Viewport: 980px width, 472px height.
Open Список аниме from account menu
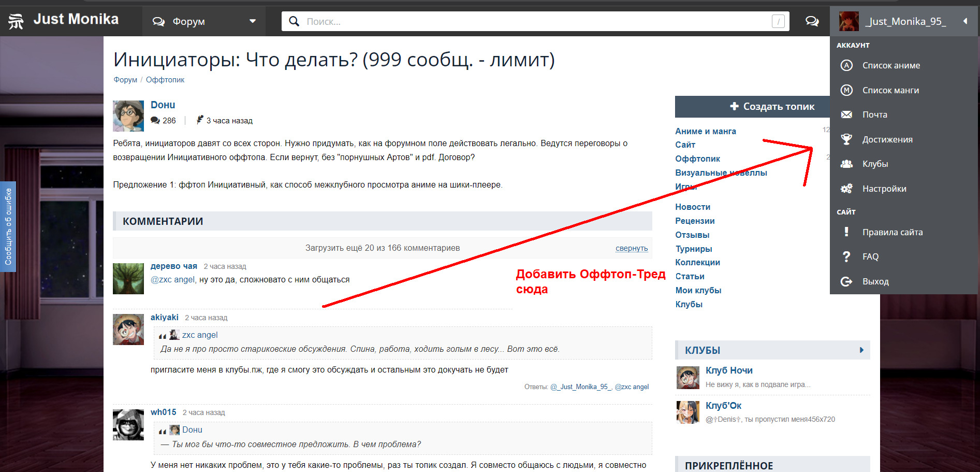[x=891, y=65]
